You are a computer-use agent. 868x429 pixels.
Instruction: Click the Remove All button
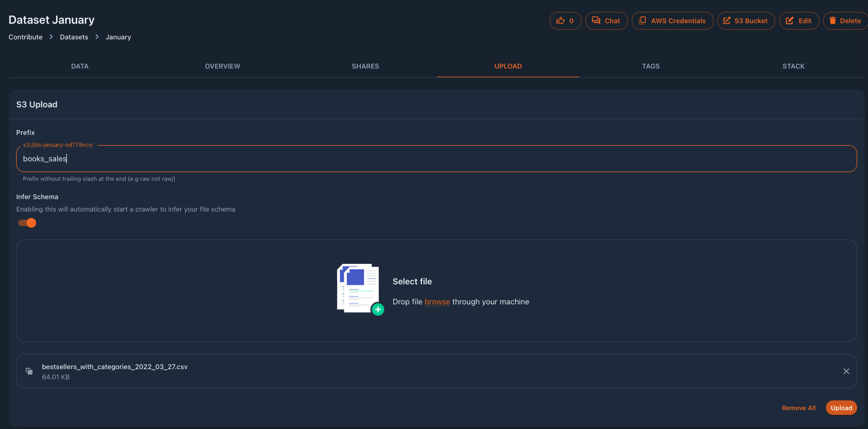(798, 408)
